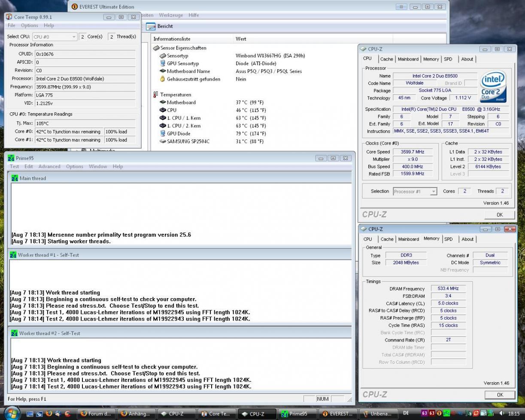Switch to SPD tab in the lower CPU-Z window
Screen dimensions: 525x420
[x=448, y=239]
